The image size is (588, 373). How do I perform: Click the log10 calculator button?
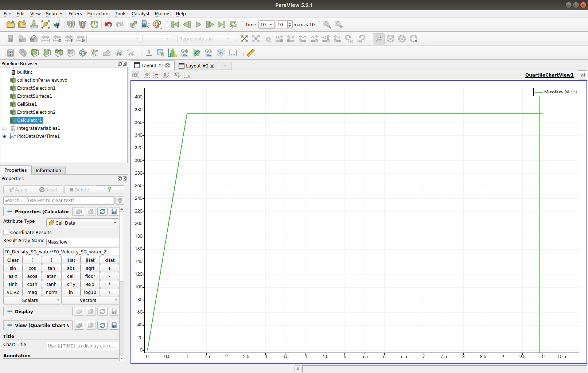click(x=90, y=292)
